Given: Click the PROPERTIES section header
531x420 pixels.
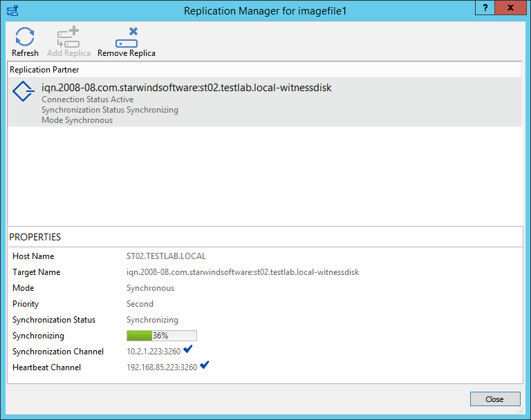Looking at the screenshot, I should (35, 237).
